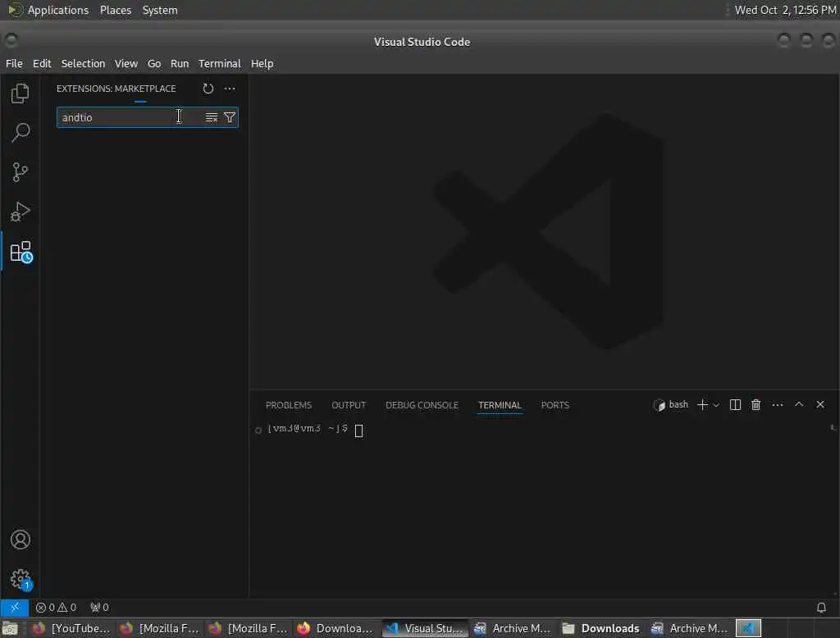Image resolution: width=840 pixels, height=638 pixels.
Task: Create a new terminal with plus icon
Action: (x=702, y=405)
